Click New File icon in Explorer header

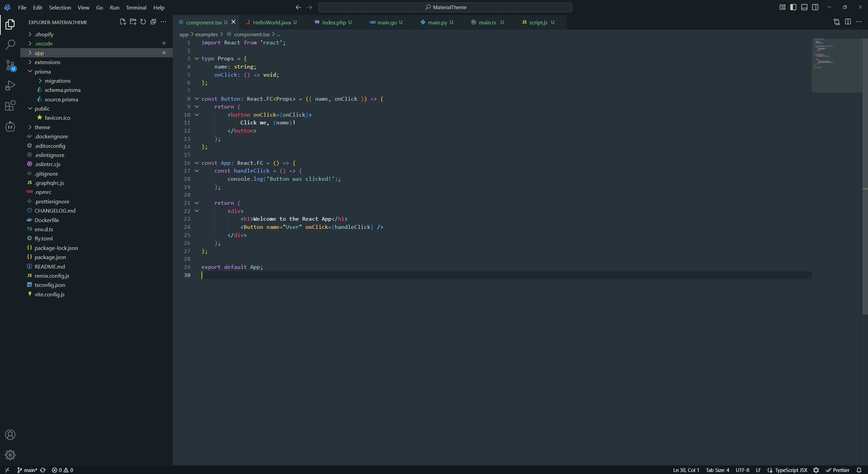coord(123,22)
